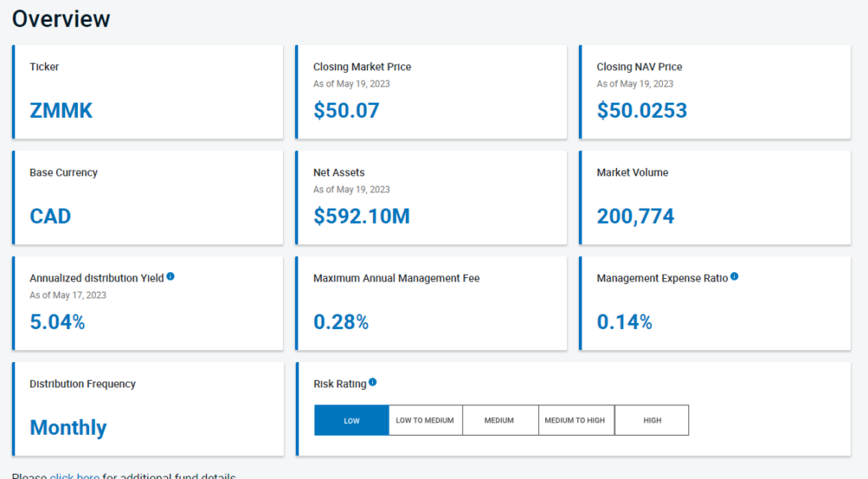Click info icon beside Annualized distribution Yield
The image size is (868, 479).
point(170,276)
